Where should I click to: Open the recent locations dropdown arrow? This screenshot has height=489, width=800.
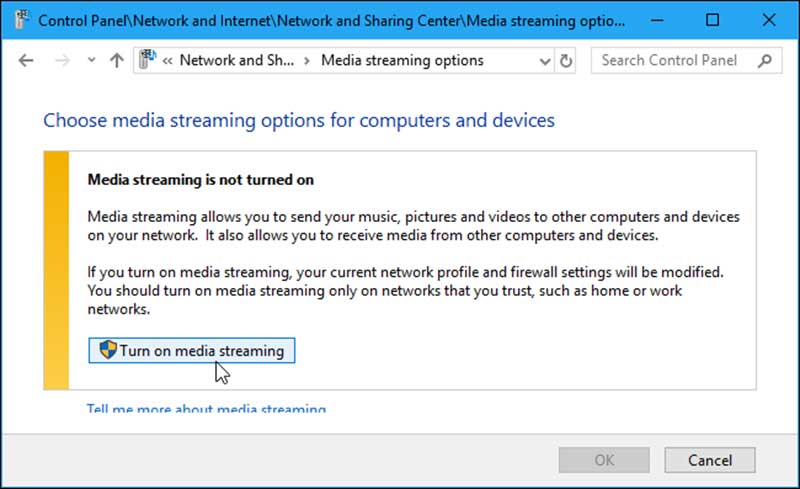(x=91, y=61)
